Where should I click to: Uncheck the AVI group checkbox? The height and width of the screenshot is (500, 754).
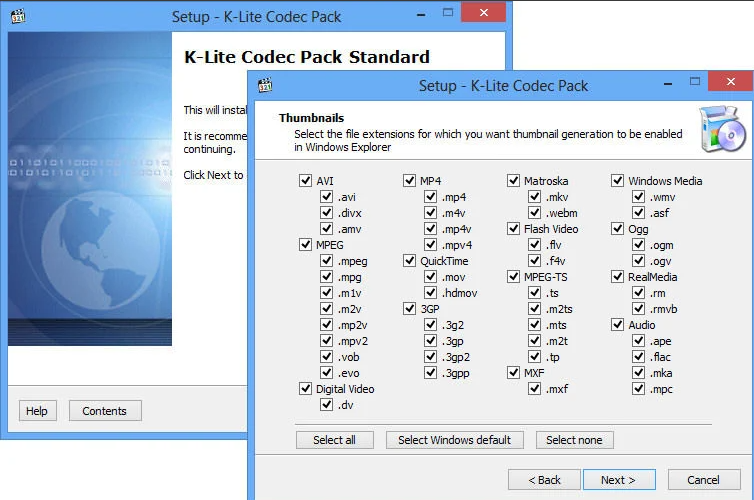pyautogui.click(x=305, y=181)
